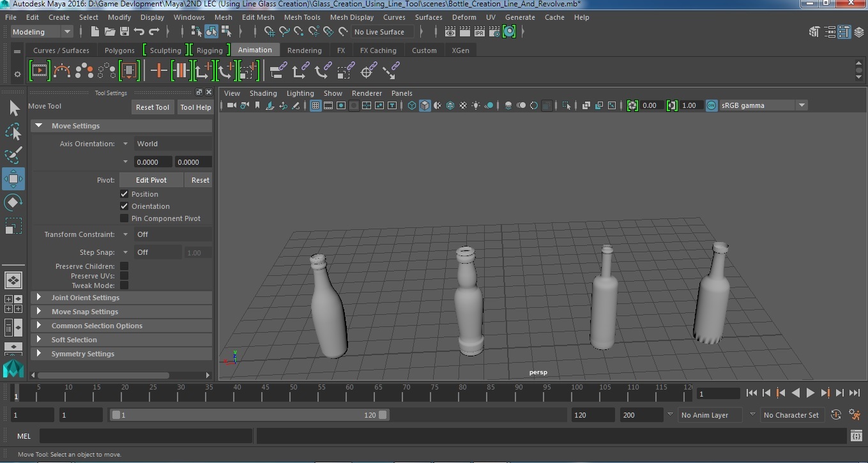Choose the Lasso Select tool

[x=13, y=132]
